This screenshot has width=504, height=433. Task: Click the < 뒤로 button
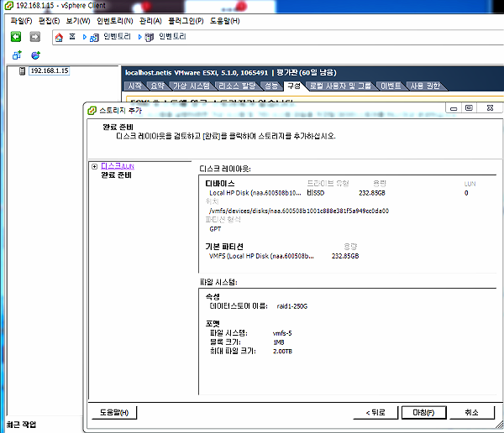[375, 413]
